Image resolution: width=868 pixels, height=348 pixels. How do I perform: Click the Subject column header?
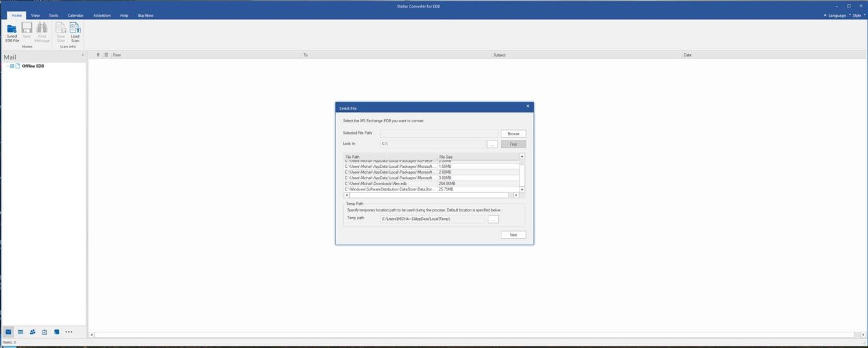click(587, 55)
